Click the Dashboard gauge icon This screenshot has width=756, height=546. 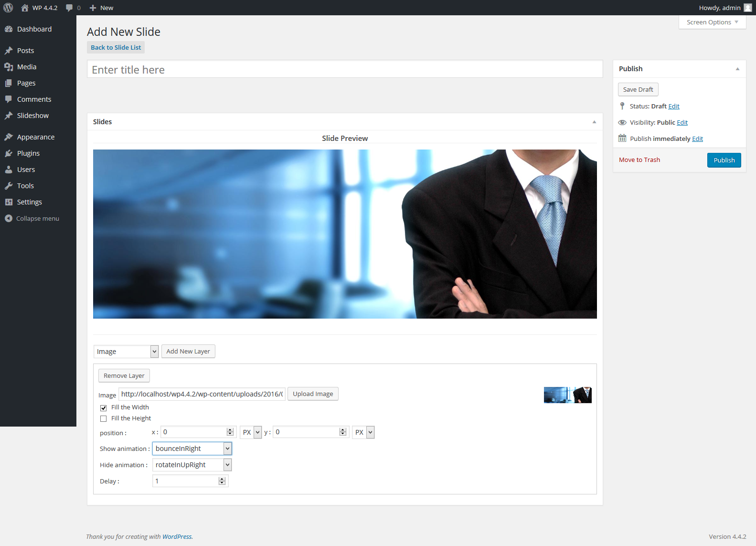pyautogui.click(x=9, y=29)
